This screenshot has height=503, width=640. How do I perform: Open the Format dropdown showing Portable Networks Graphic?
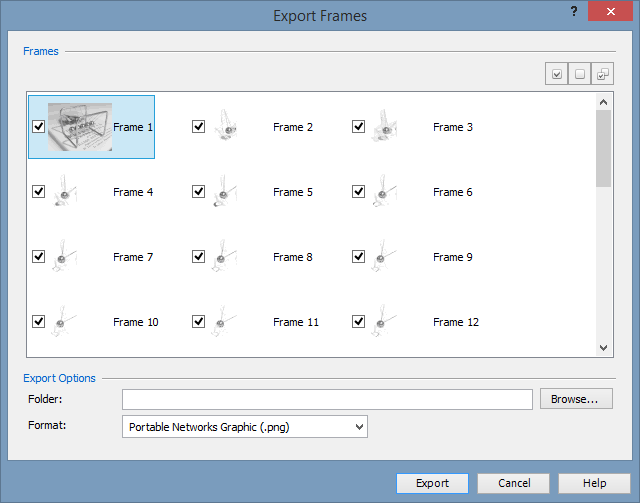tap(245, 427)
